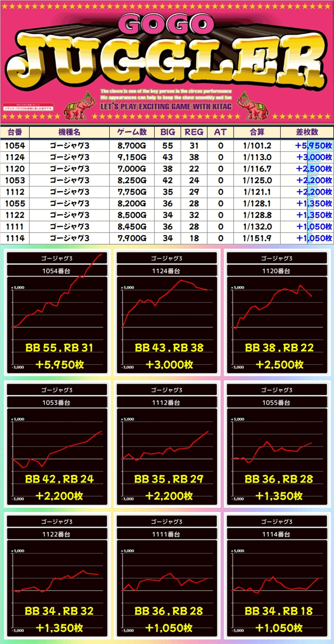This screenshot has height=644, width=334.
Task: Select the 合算 column header
Action: pos(257,132)
